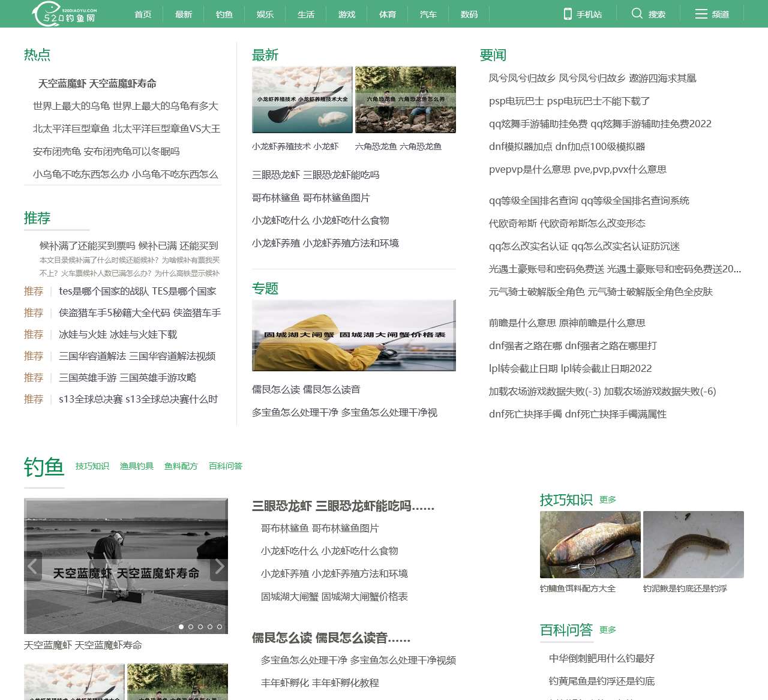The image size is (768, 700).
Task: Switch to the 渔具钓具 tab
Action: coord(136,465)
